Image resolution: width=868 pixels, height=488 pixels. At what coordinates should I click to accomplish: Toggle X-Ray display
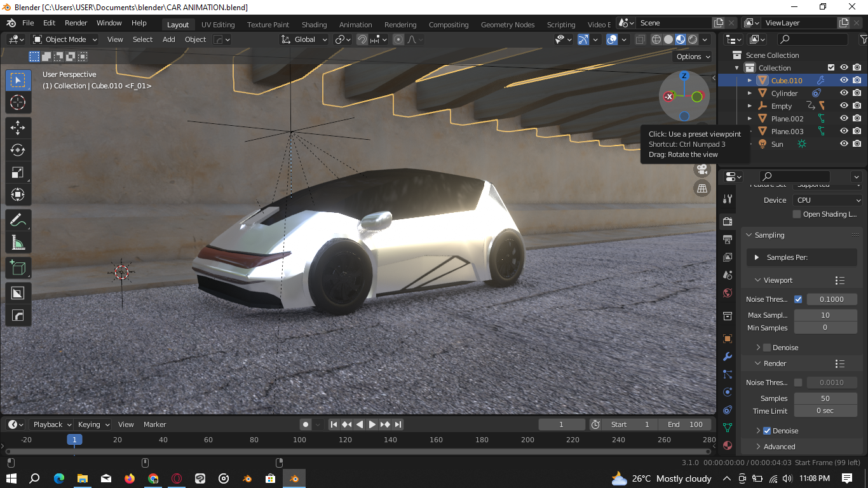coord(640,39)
